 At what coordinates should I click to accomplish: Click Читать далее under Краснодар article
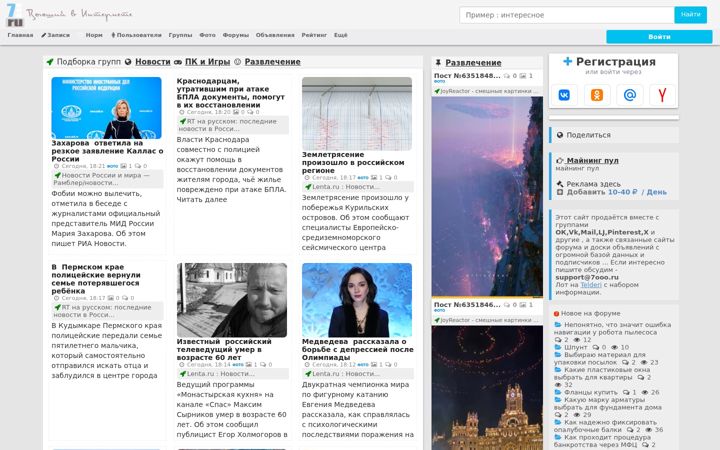pyautogui.click(x=202, y=200)
